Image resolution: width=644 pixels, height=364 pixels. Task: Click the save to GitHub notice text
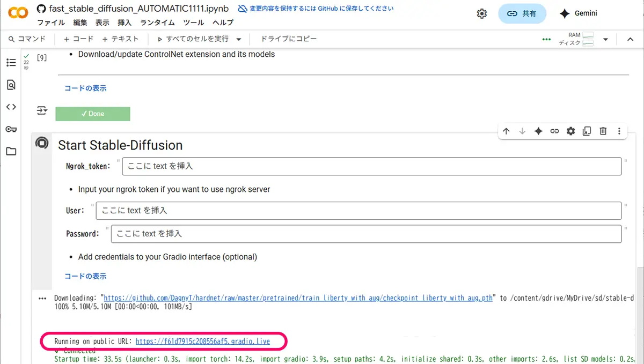321,9
